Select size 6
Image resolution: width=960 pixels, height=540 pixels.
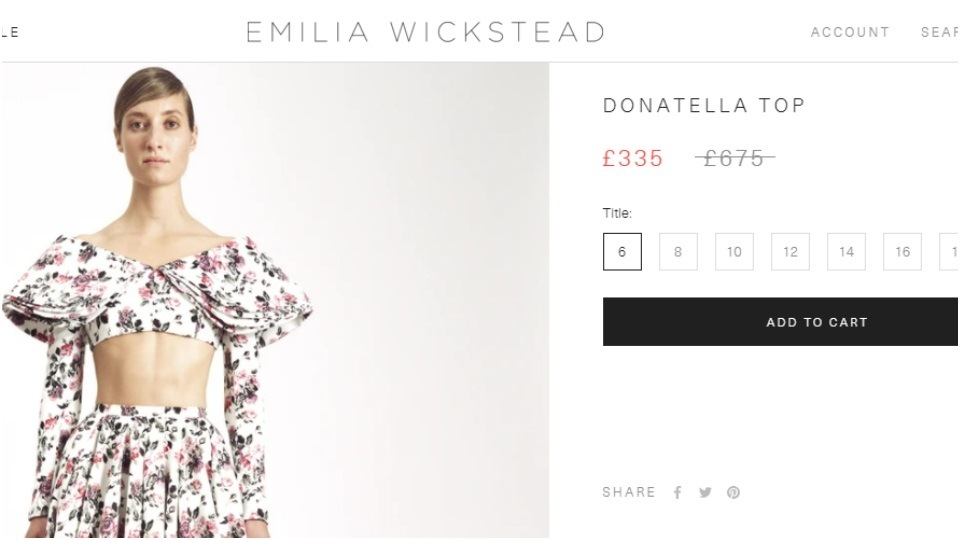coord(622,252)
